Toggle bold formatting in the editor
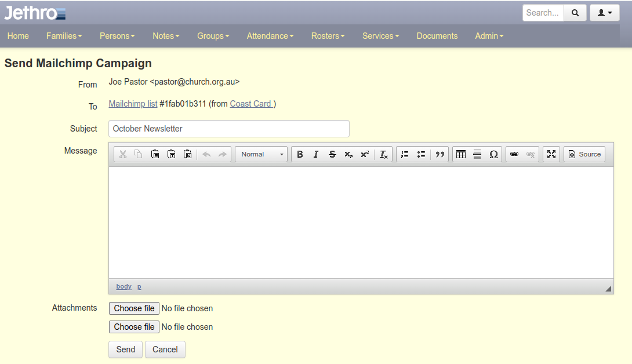This screenshot has height=364, width=632. 300,154
